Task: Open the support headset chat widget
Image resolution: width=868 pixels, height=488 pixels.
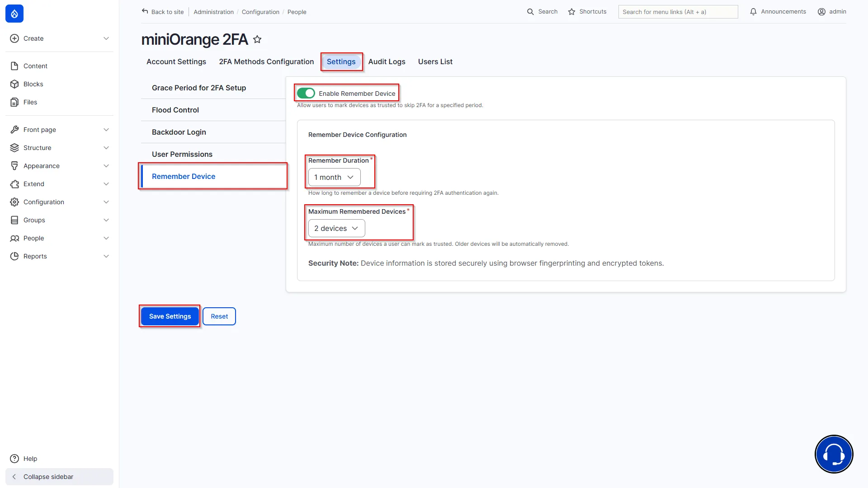Action: (x=834, y=454)
